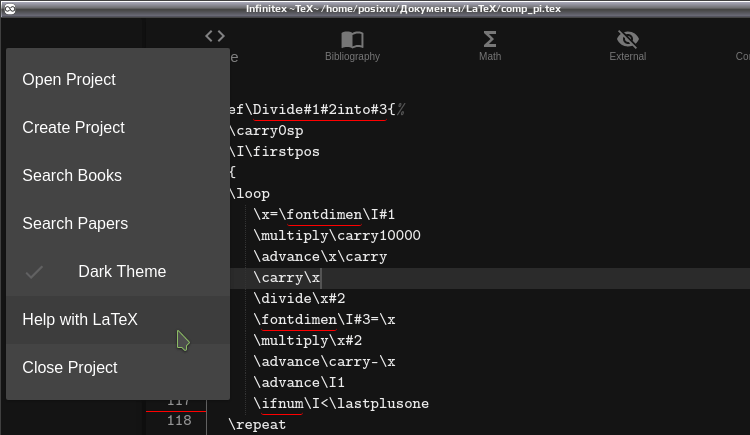The image size is (750, 435).
Task: Click the \divide\x#2 line
Action: [x=299, y=299]
